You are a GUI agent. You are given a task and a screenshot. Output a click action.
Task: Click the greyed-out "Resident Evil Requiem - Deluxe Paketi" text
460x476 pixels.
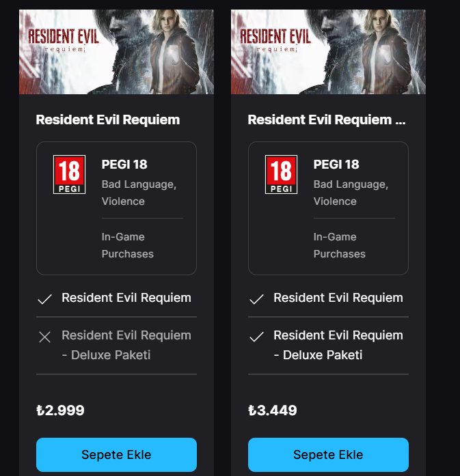click(x=126, y=345)
